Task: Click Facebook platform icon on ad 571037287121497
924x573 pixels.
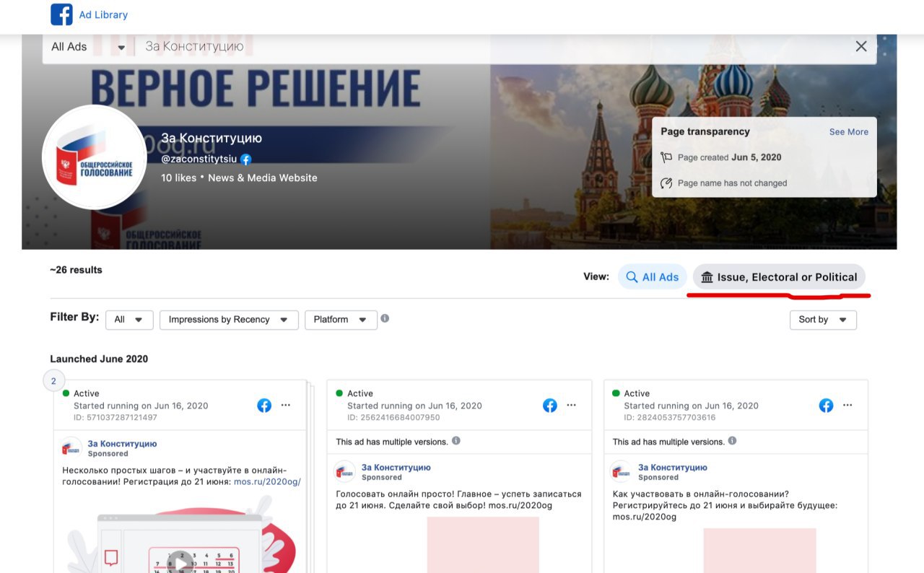Action: [x=264, y=406]
